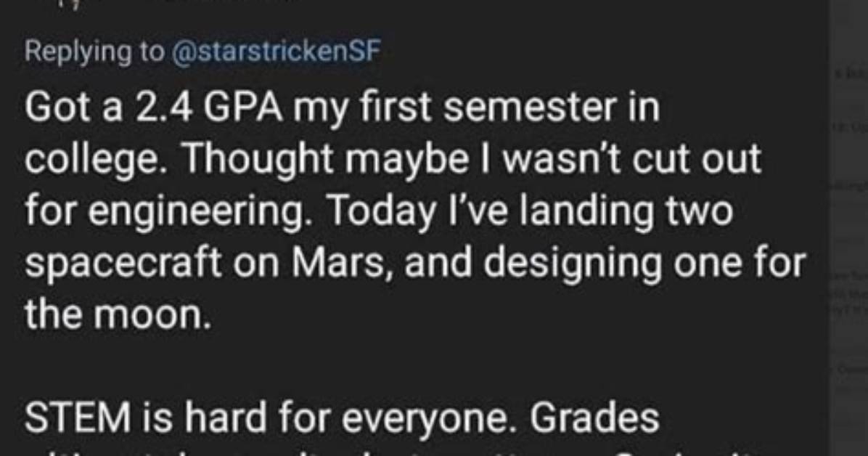The height and width of the screenshot is (456, 868).
Task: Open the @starstrickenSF profile mention
Action: pos(277,52)
